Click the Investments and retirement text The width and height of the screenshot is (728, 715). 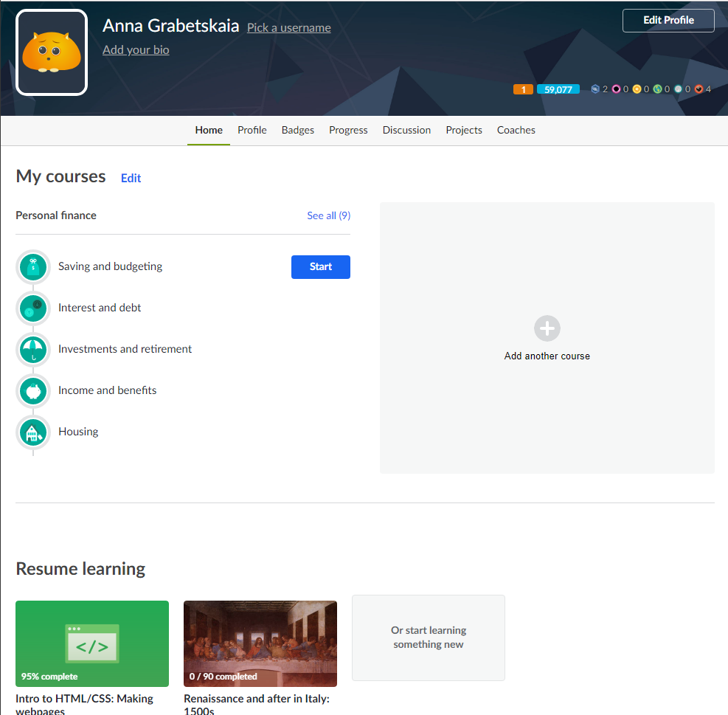click(125, 349)
